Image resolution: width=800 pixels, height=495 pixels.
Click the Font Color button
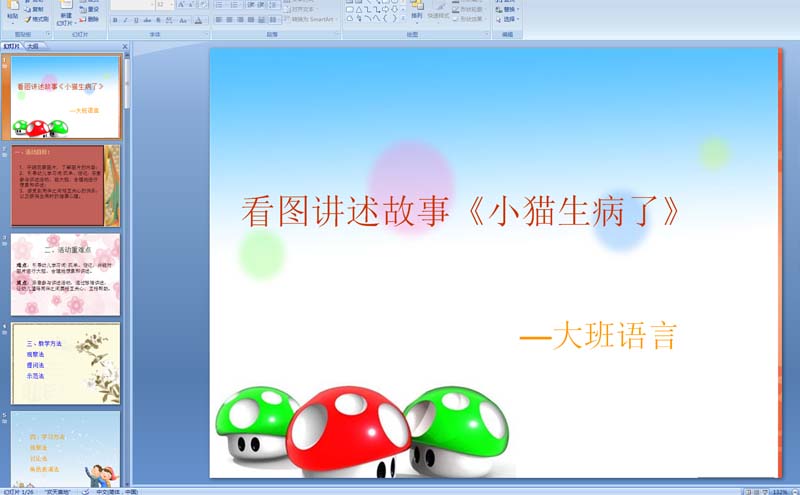(198, 20)
